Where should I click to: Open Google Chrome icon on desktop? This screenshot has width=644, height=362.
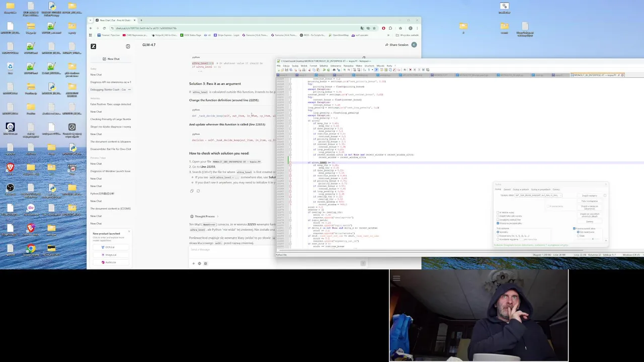tap(31, 248)
